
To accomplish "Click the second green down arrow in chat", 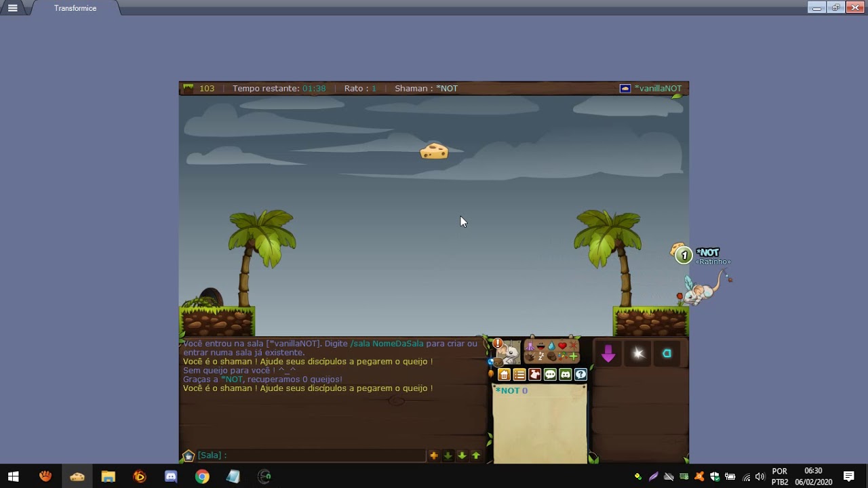I will point(462,455).
